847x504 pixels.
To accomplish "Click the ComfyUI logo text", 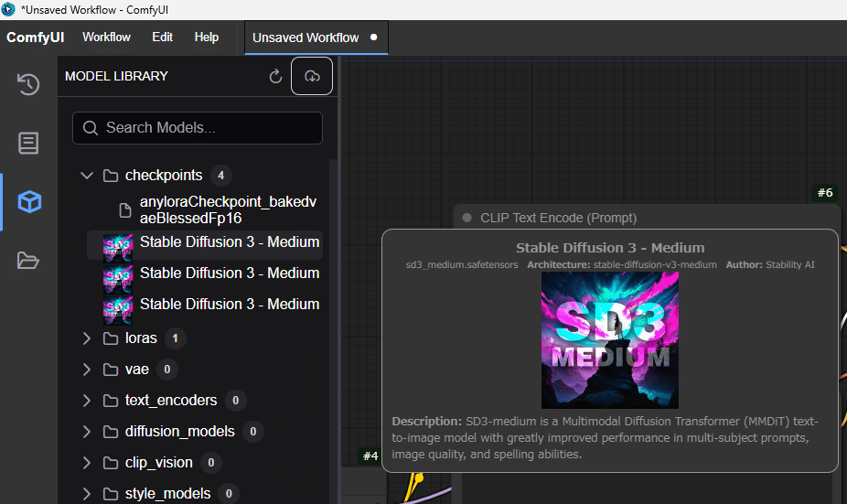I will coord(35,38).
